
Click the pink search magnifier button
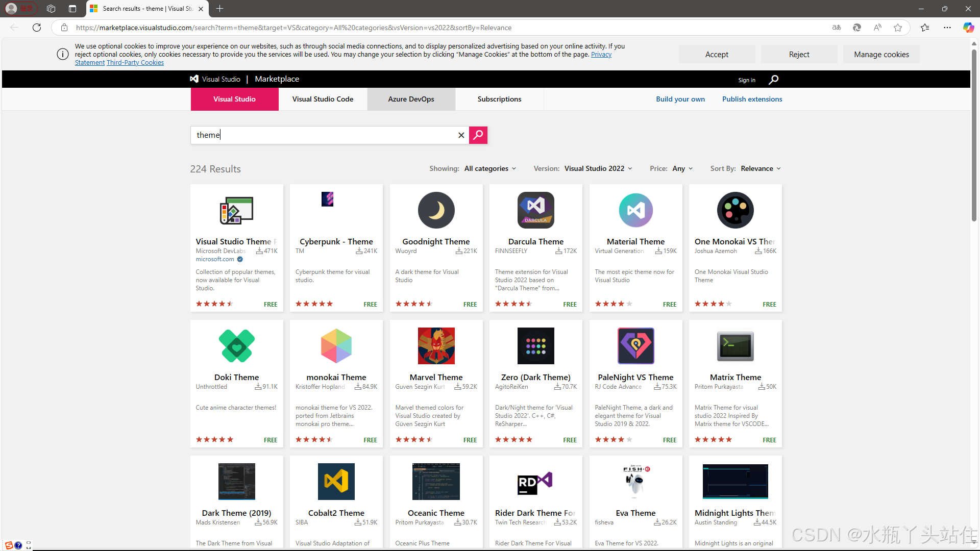pos(478,135)
